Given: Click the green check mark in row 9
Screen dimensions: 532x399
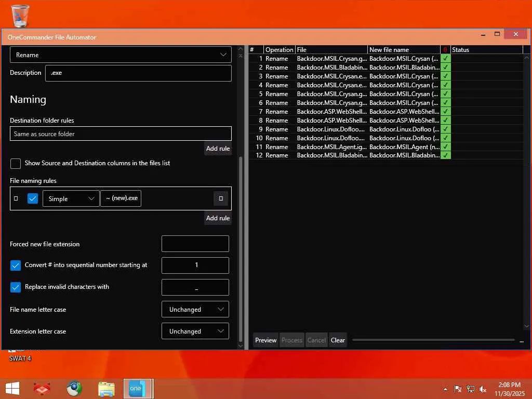Looking at the screenshot, I should [445, 129].
